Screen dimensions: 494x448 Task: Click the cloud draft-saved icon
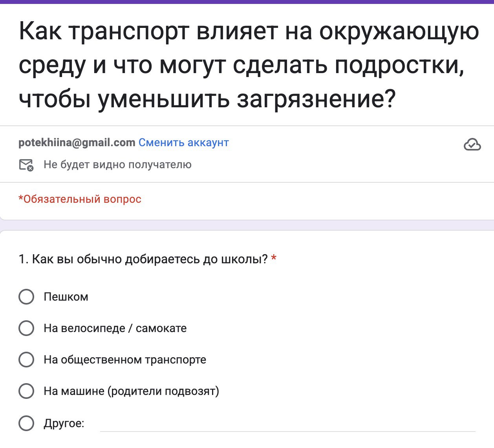click(x=472, y=145)
